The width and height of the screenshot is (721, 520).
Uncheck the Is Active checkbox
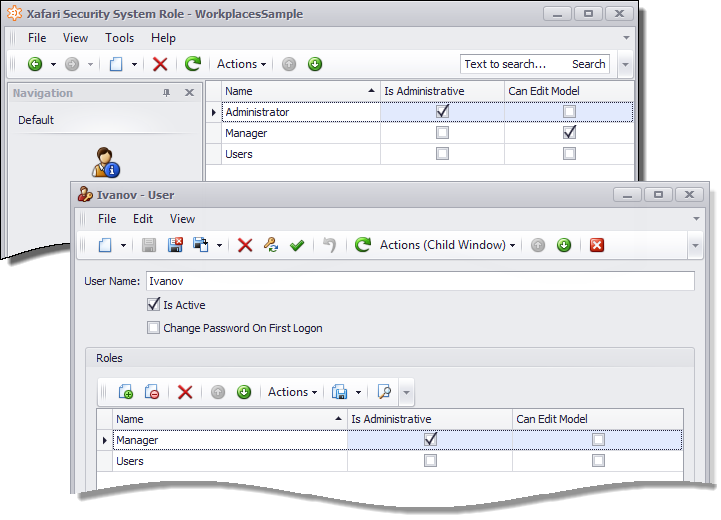pos(154,304)
